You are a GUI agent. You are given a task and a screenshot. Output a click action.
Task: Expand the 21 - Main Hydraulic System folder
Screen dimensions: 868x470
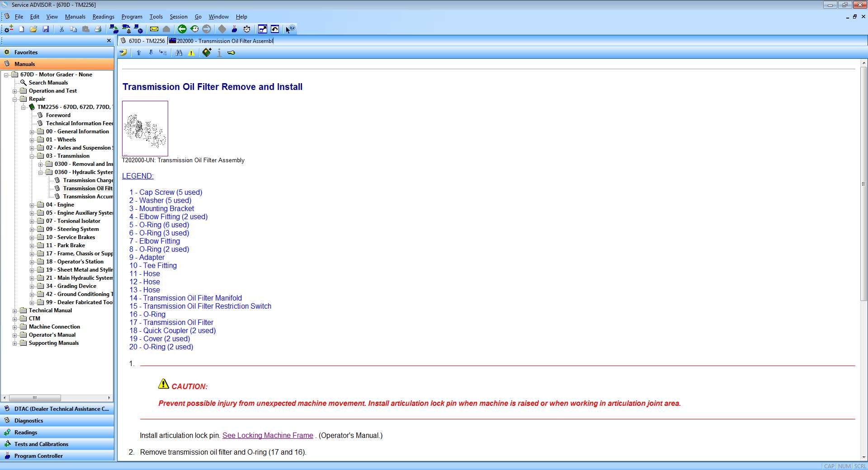[32, 278]
